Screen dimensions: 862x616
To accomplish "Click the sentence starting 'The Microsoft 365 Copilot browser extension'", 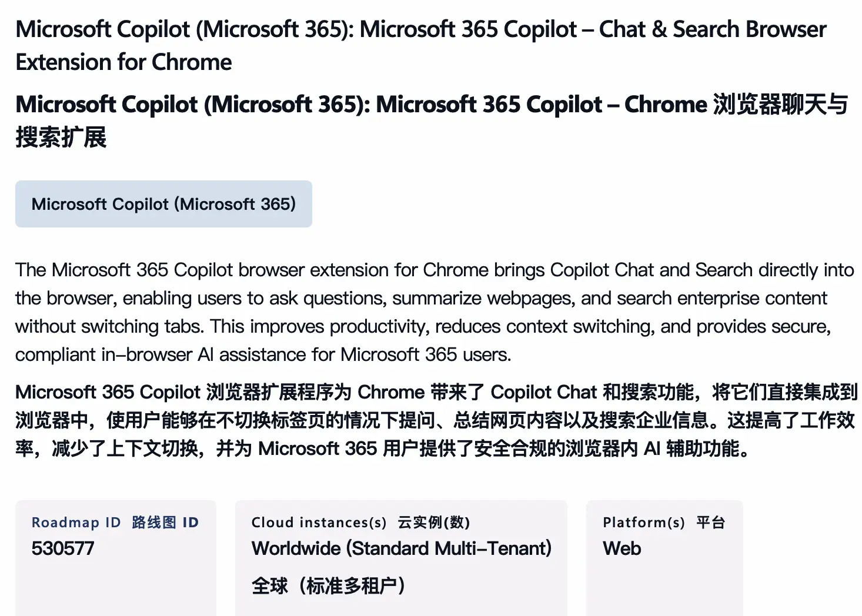I will tap(434, 270).
